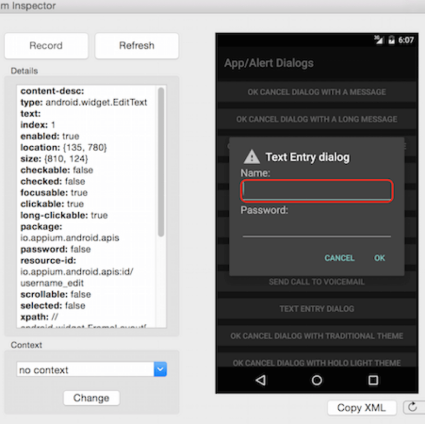425x424 pixels.
Task: Tap 'TEXT ENTRY DIALOG' list item
Action: 317,309
